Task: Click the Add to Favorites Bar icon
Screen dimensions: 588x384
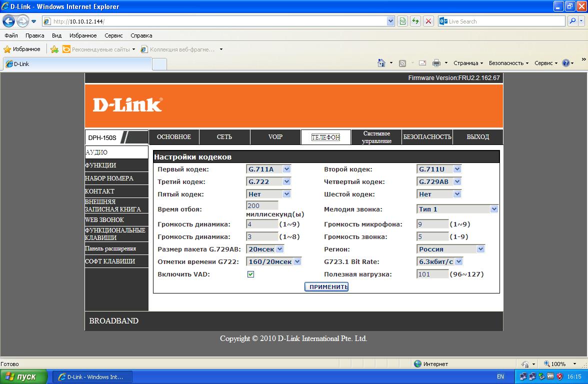Action: coord(54,49)
